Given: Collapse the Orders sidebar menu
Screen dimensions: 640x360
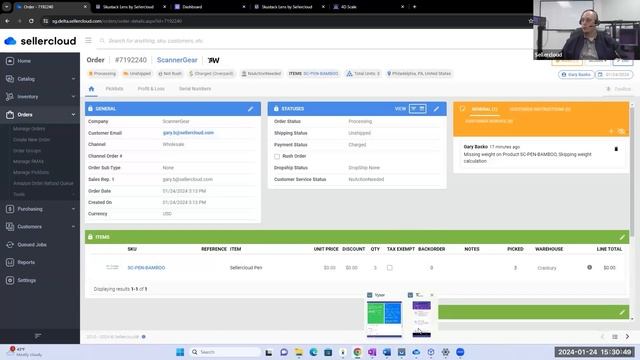Looking at the screenshot, I should [40, 115].
